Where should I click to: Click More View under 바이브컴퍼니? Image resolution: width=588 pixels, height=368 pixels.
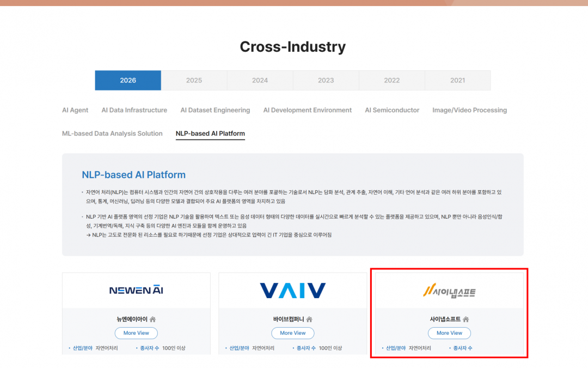click(292, 333)
